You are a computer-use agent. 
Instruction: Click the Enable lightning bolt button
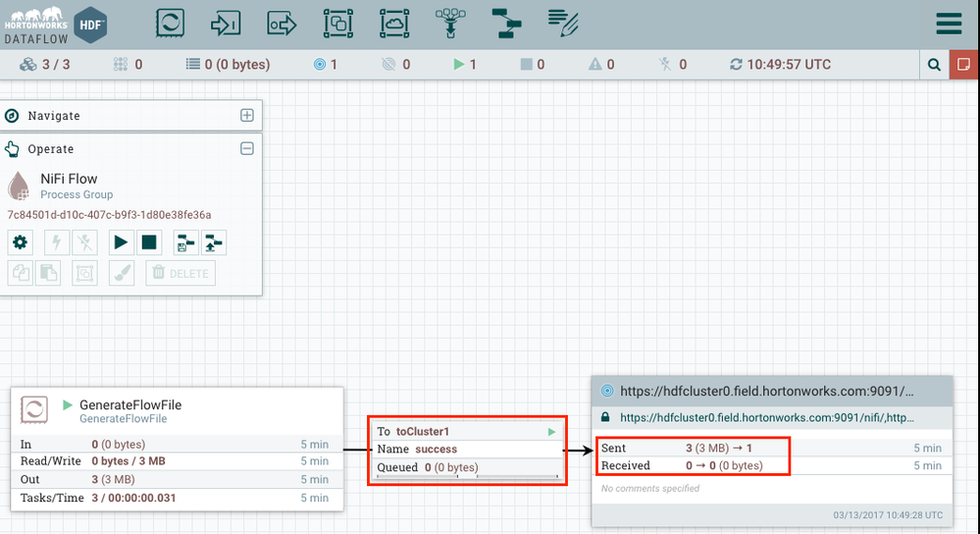(57, 242)
